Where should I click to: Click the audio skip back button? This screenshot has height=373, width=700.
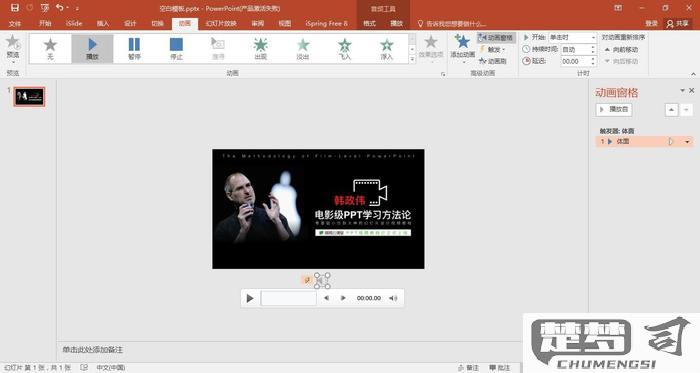pos(327,298)
